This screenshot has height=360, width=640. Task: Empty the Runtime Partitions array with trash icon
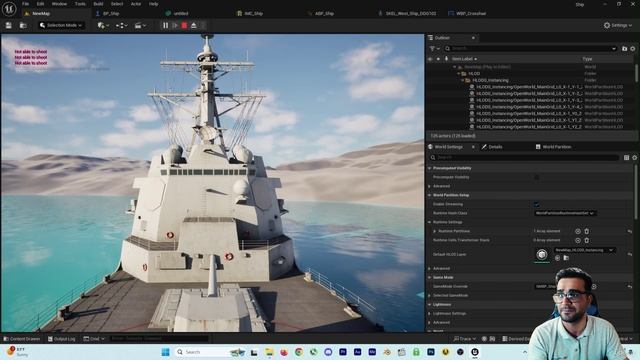(587, 231)
